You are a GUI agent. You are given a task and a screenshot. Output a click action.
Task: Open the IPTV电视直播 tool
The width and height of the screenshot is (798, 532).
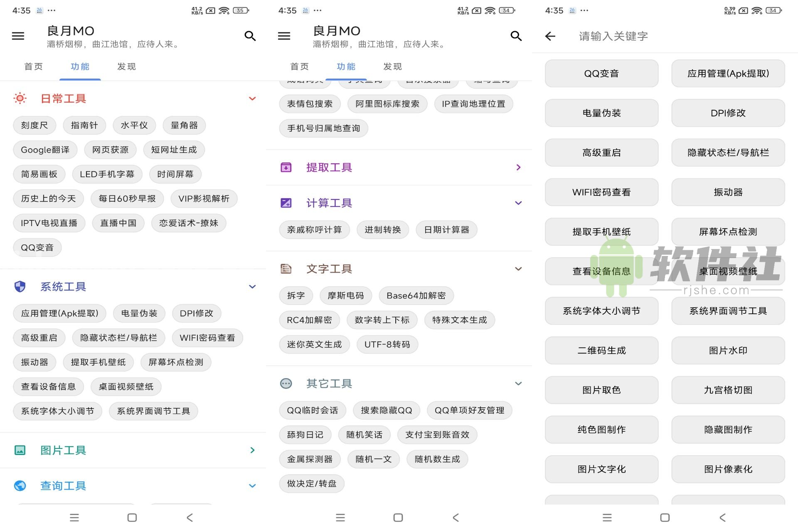pos(49,223)
